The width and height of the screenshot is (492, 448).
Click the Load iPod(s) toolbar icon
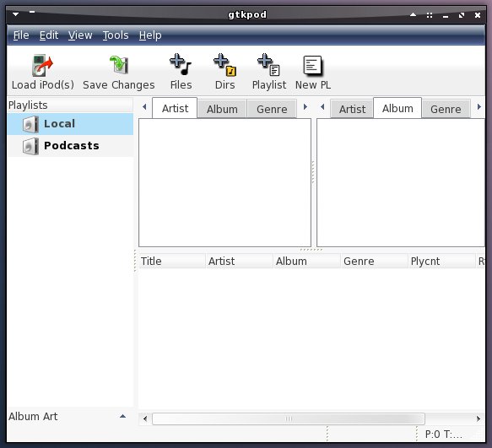(x=43, y=66)
